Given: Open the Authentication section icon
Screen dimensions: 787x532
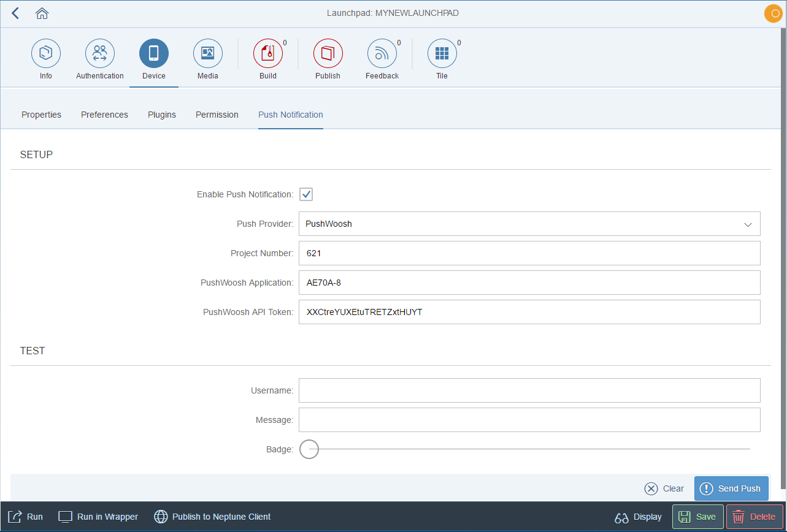Looking at the screenshot, I should click(100, 53).
